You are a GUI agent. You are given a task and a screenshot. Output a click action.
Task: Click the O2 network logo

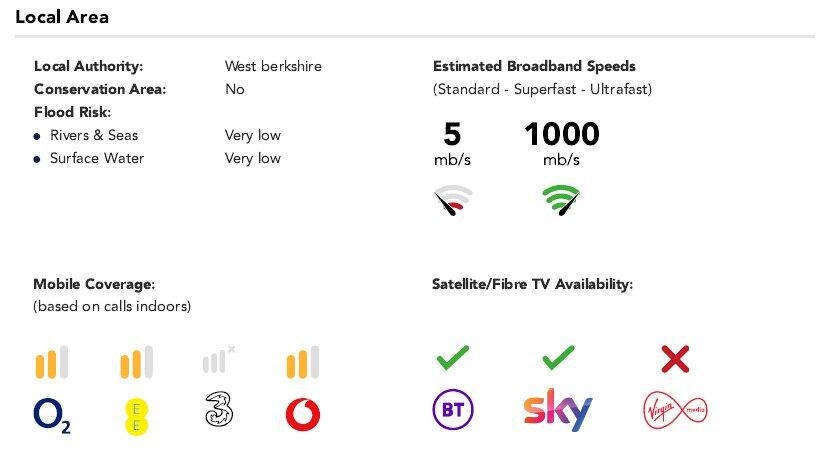pyautogui.click(x=52, y=415)
